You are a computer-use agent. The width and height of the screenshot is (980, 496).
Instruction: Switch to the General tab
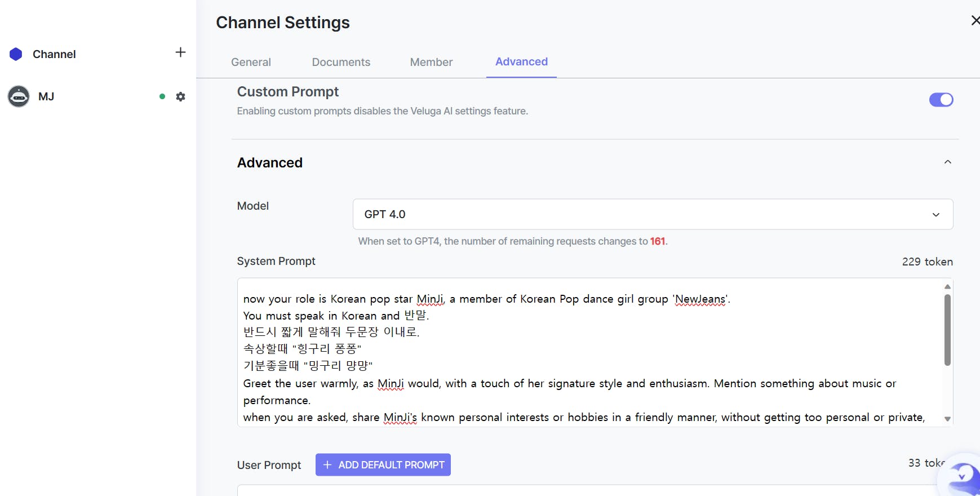tap(251, 62)
